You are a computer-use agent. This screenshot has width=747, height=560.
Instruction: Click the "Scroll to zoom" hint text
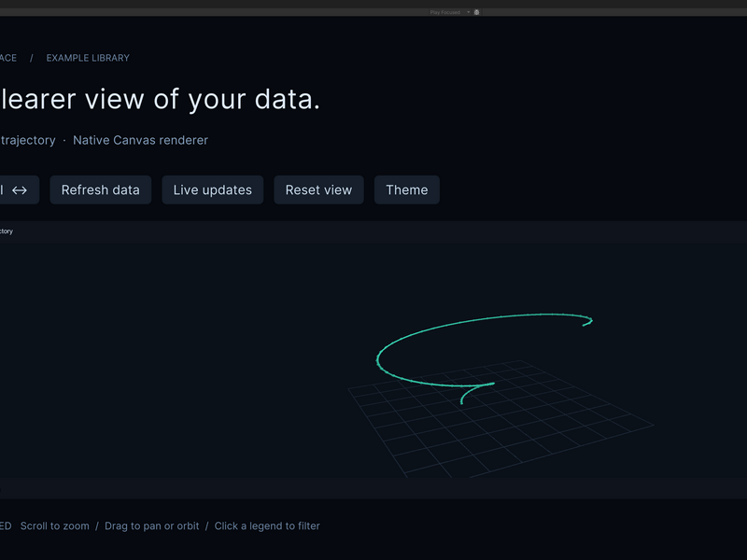[x=55, y=526]
